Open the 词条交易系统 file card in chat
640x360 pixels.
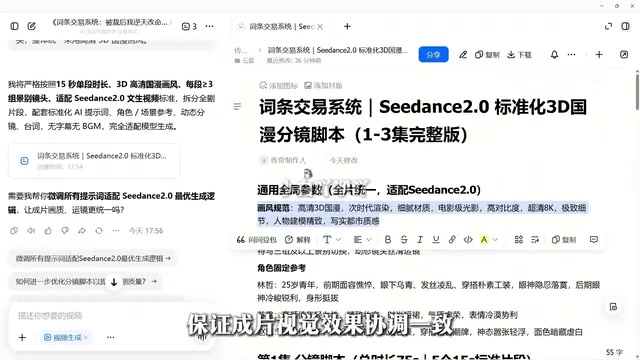click(94, 161)
